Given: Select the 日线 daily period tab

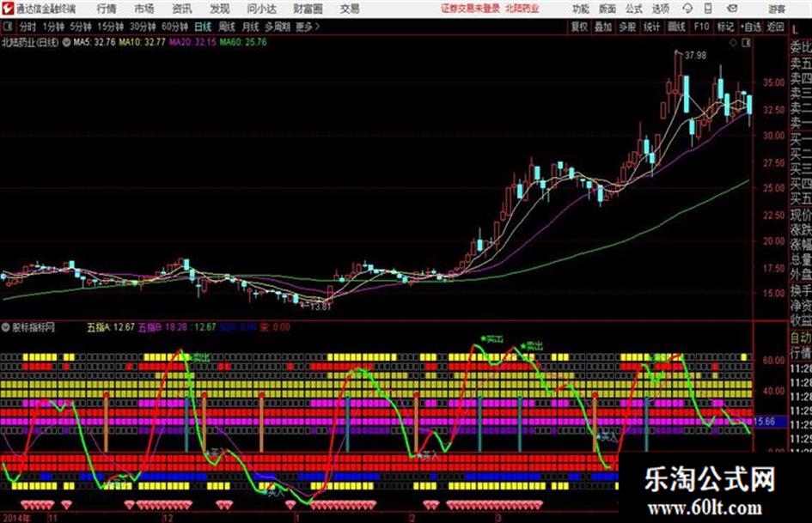Looking at the screenshot, I should click(x=203, y=27).
